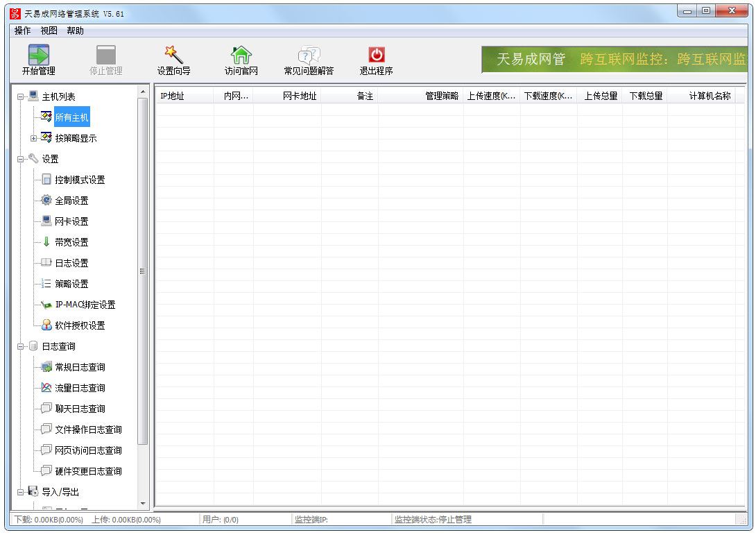Click the icon beside 所有主机

tap(46, 117)
